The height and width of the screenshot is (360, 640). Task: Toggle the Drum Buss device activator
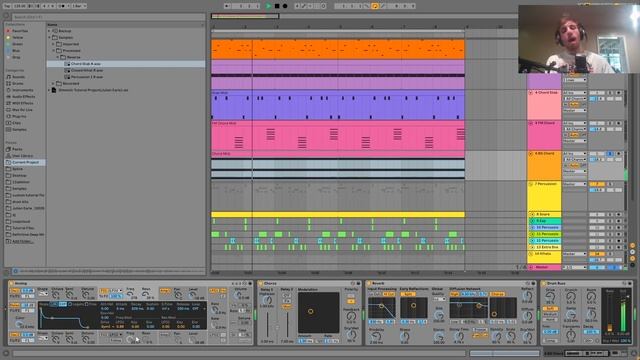[543, 283]
